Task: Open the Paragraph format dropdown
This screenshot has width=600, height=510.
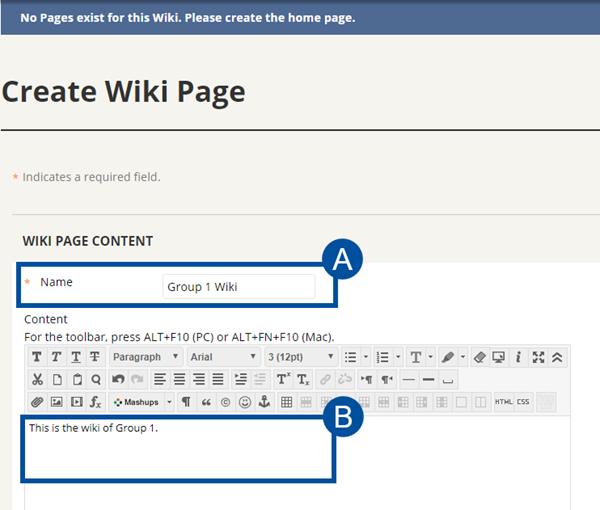Action: (x=146, y=357)
